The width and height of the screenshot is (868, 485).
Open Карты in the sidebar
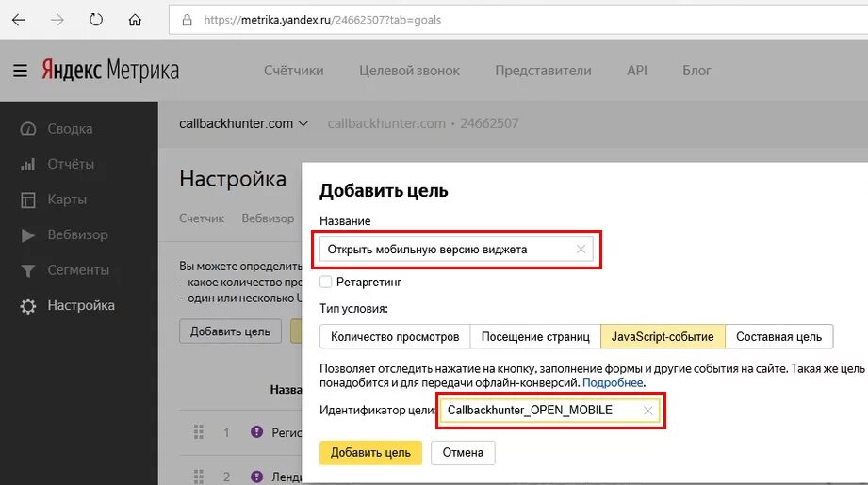click(67, 200)
